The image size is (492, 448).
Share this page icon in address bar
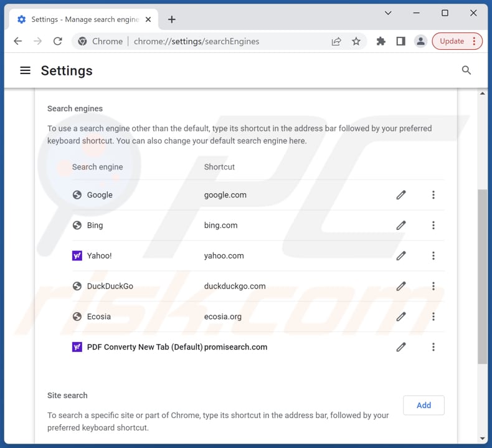[336, 41]
